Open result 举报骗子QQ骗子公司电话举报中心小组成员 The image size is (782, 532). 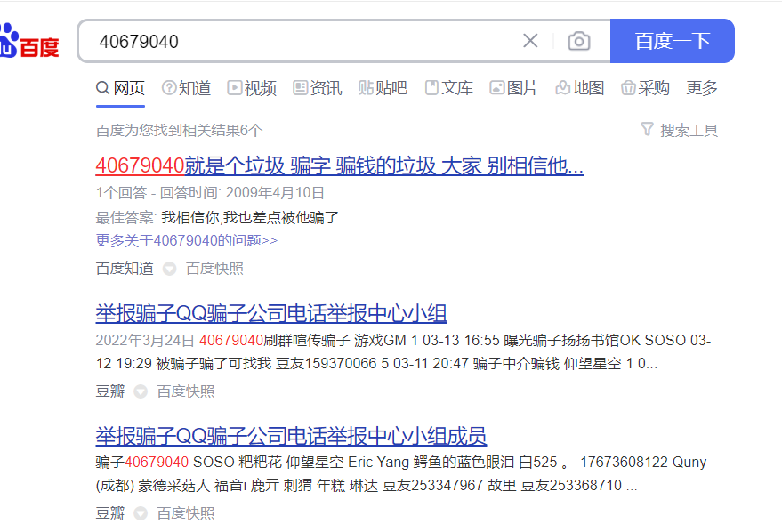[291, 436]
